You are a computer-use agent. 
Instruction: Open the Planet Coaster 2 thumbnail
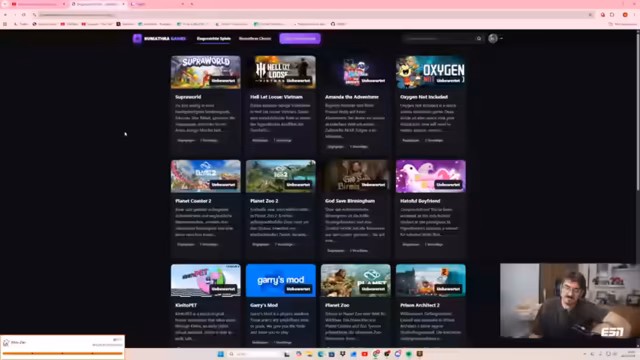206,176
